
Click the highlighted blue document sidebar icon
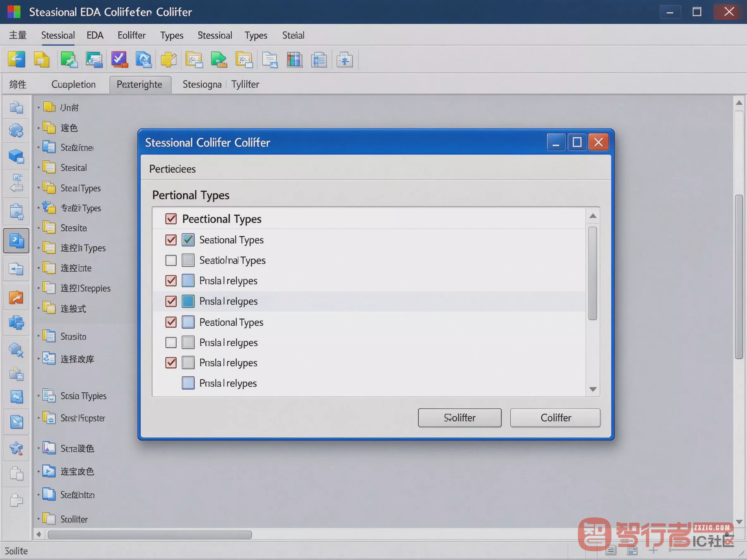tap(16, 240)
